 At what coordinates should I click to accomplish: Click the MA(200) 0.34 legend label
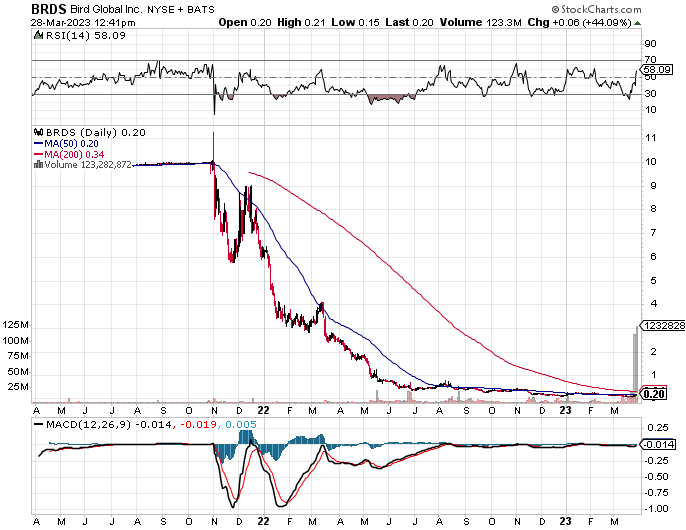click(74, 154)
